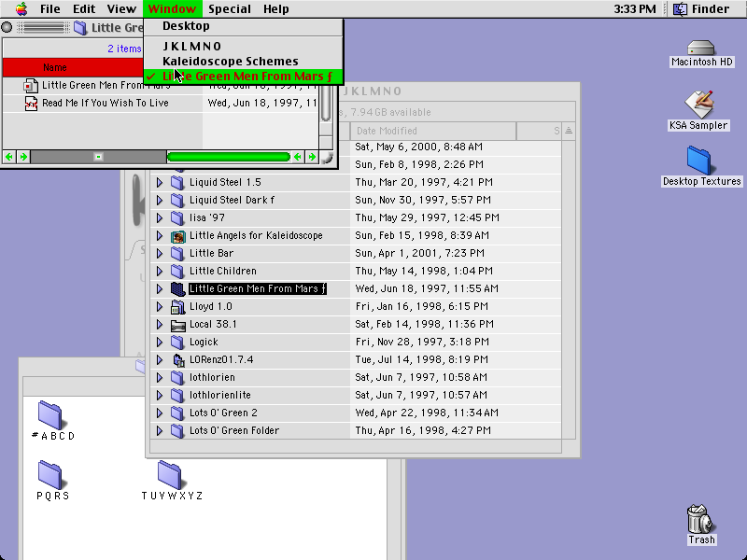Choose Kaleidoscope Schemes in Window menu
This screenshot has height=560, width=747.
[243, 61]
